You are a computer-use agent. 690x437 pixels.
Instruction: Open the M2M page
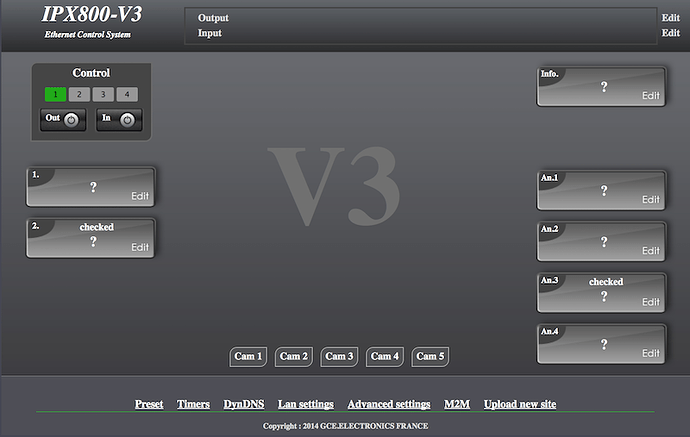click(457, 404)
